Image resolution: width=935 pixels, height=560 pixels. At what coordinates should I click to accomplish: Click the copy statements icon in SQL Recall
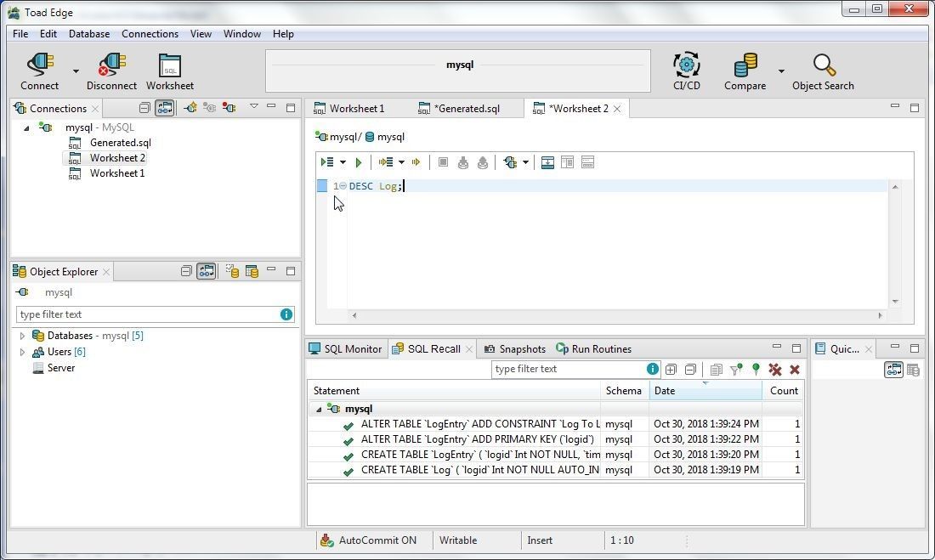717,370
